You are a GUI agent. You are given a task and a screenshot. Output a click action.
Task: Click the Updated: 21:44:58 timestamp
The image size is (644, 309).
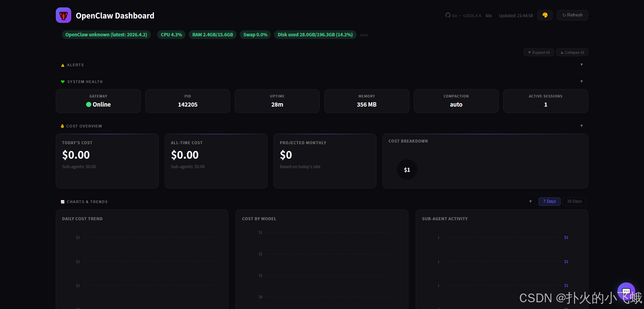pyautogui.click(x=516, y=16)
